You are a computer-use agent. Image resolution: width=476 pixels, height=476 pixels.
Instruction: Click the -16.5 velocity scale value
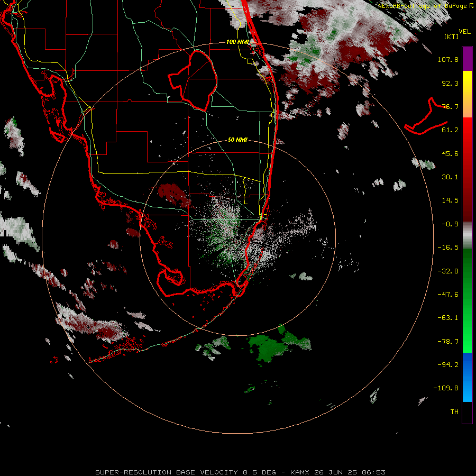448,248
